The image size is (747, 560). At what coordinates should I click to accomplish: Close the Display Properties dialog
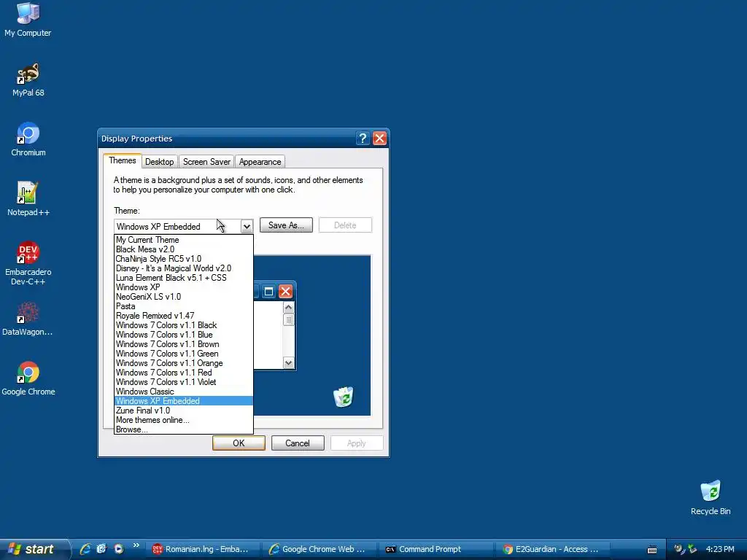click(379, 138)
